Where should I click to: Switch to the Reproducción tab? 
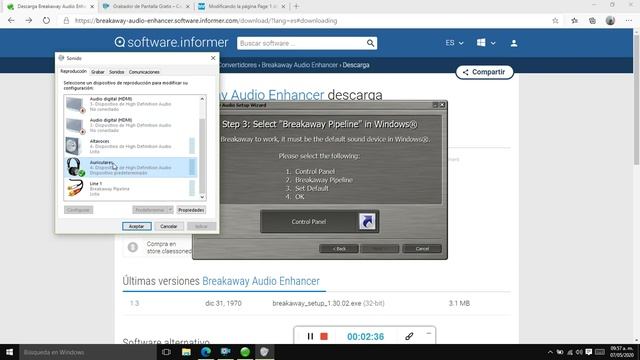[73, 71]
